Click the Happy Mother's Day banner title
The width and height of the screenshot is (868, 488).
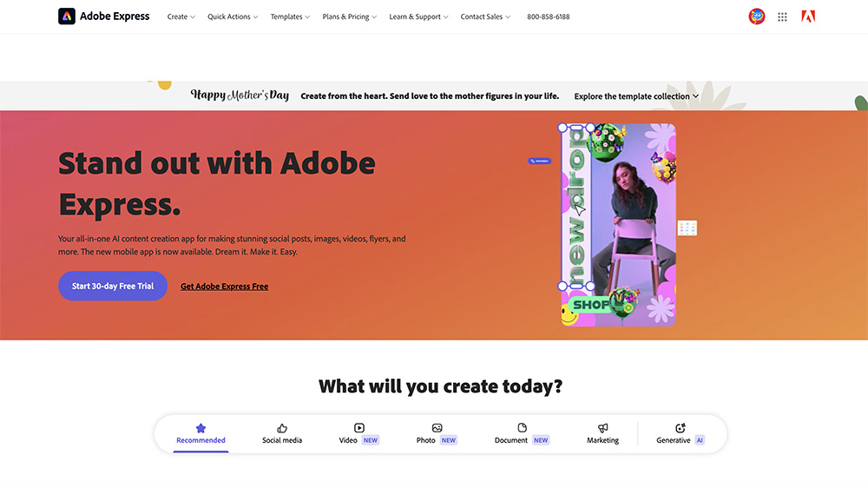[240, 96]
